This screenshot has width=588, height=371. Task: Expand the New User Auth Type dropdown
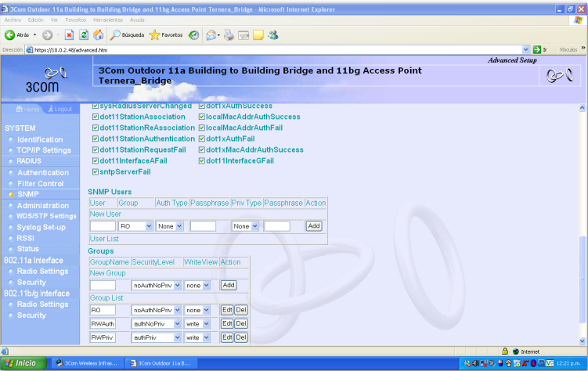(x=169, y=225)
